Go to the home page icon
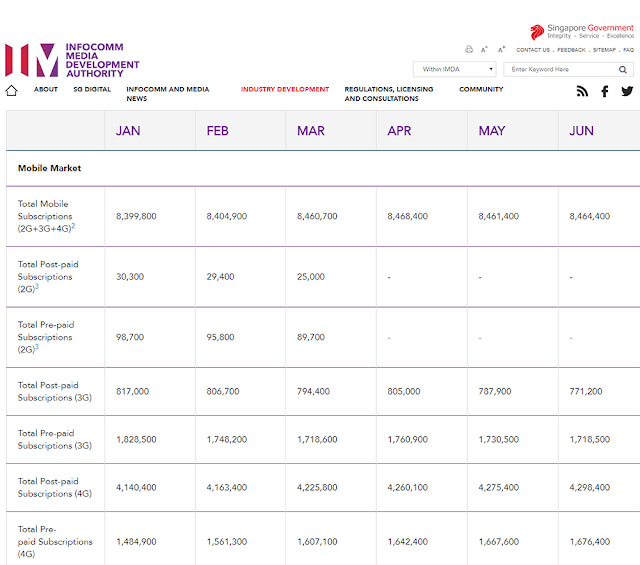Viewport: 640px width, 565px height. (x=11, y=91)
